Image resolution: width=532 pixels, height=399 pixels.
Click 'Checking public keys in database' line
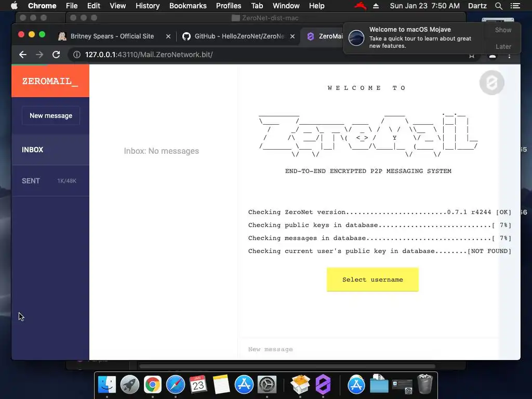coord(379,225)
